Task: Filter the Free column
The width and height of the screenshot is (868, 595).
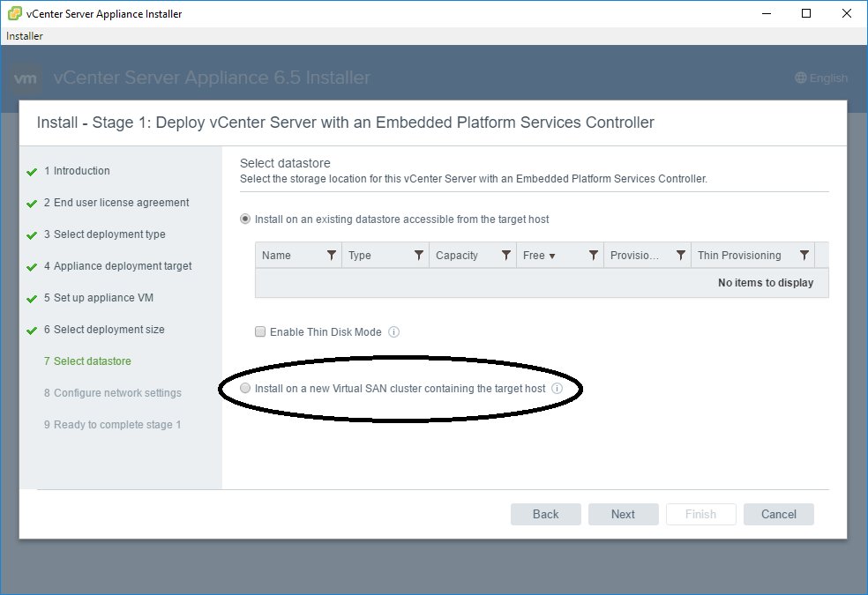Action: pyautogui.click(x=594, y=255)
